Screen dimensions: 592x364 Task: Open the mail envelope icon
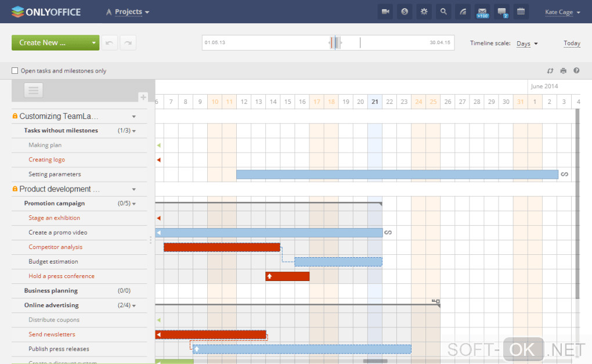pyautogui.click(x=482, y=12)
